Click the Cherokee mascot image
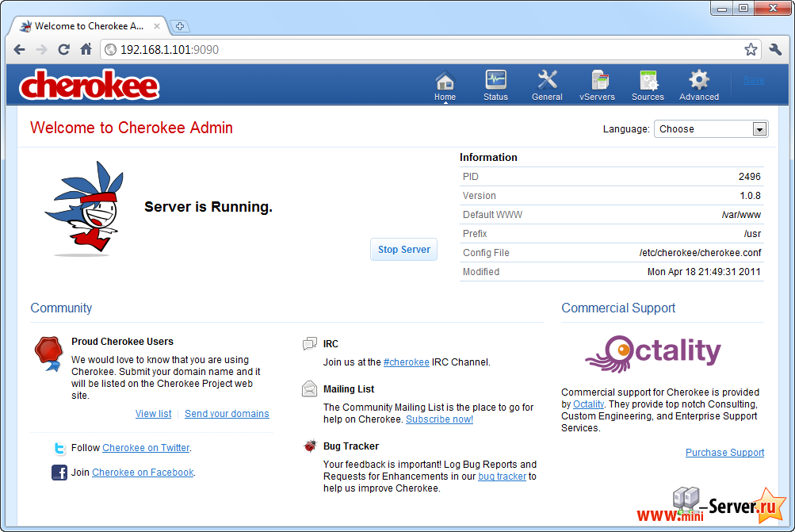This screenshot has width=795, height=532. point(84,209)
